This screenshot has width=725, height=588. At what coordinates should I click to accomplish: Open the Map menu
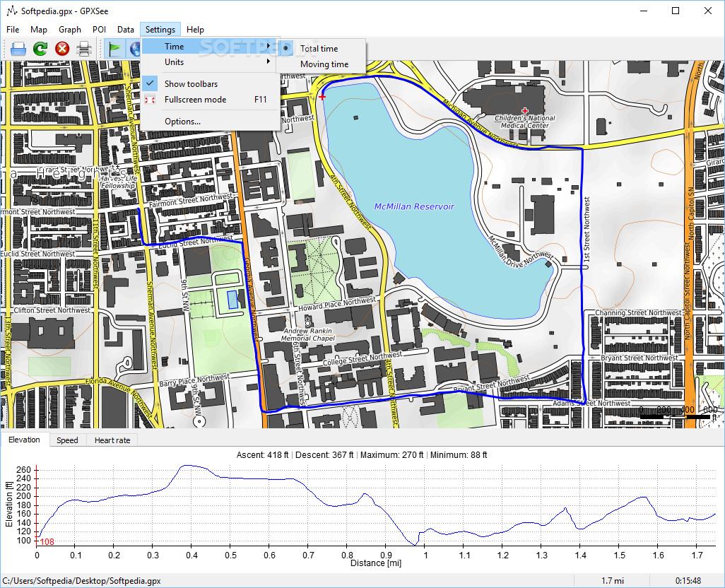pyautogui.click(x=39, y=30)
